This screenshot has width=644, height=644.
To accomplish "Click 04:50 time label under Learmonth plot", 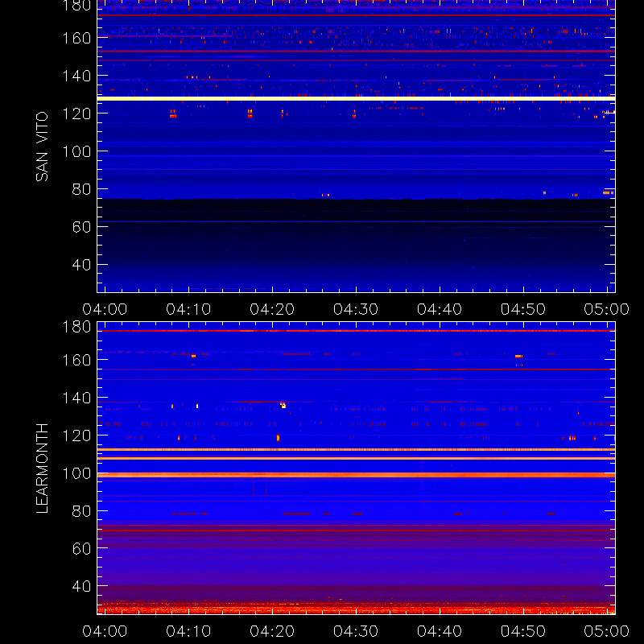I will (522, 631).
